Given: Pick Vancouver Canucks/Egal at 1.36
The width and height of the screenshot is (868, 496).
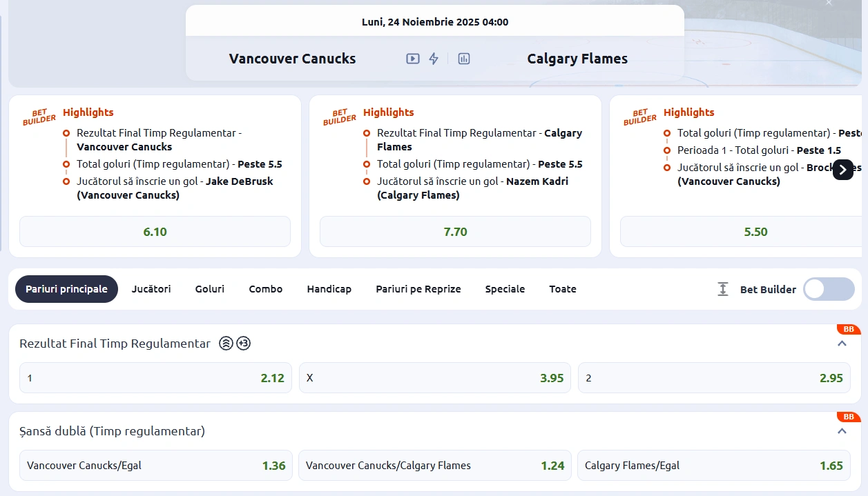Looking at the screenshot, I should tap(155, 465).
